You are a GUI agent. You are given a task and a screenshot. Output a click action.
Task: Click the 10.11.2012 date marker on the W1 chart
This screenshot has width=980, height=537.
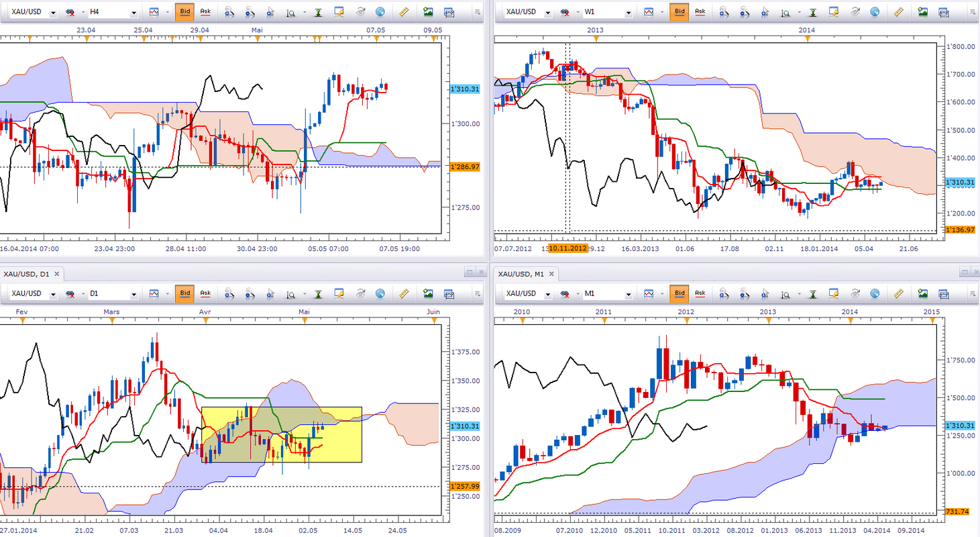(569, 248)
